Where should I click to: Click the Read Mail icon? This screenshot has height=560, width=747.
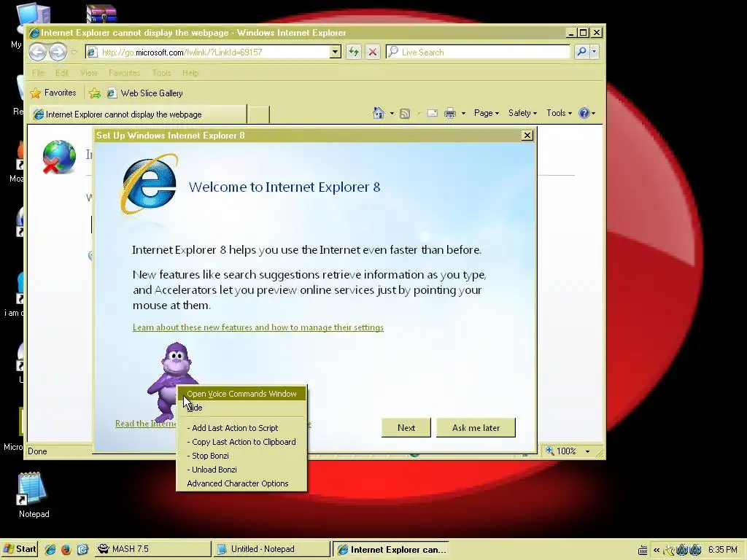tap(432, 113)
